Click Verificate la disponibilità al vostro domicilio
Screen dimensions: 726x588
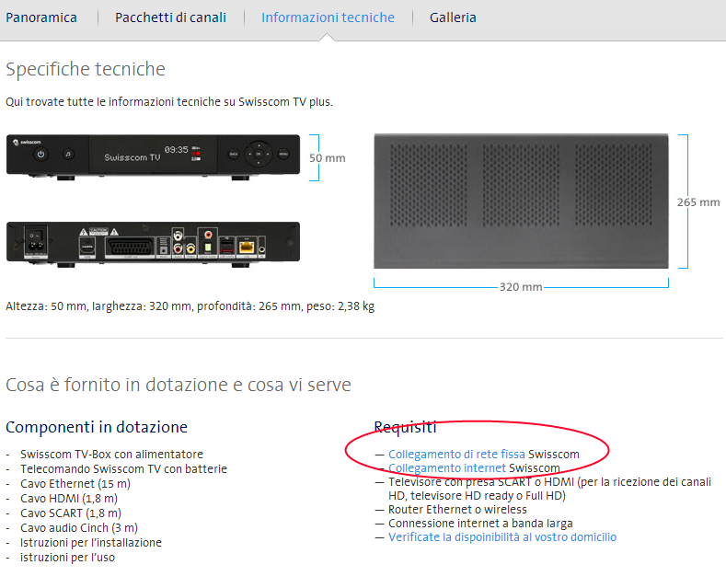[x=502, y=537]
